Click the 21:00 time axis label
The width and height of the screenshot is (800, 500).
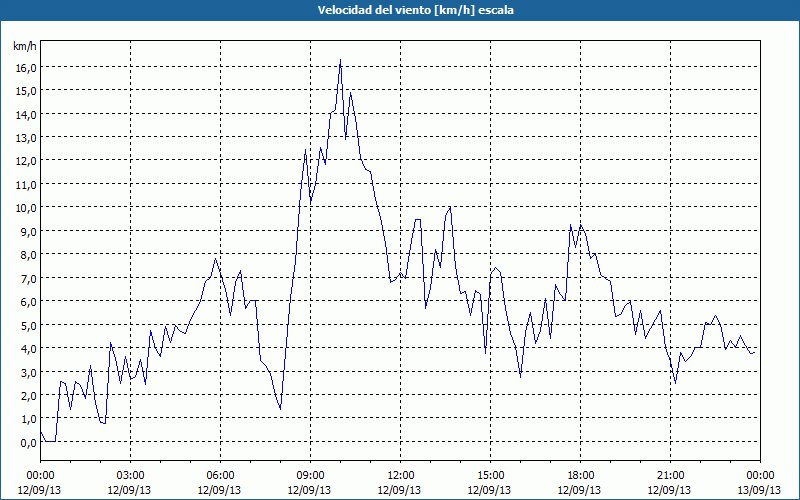[670, 476]
